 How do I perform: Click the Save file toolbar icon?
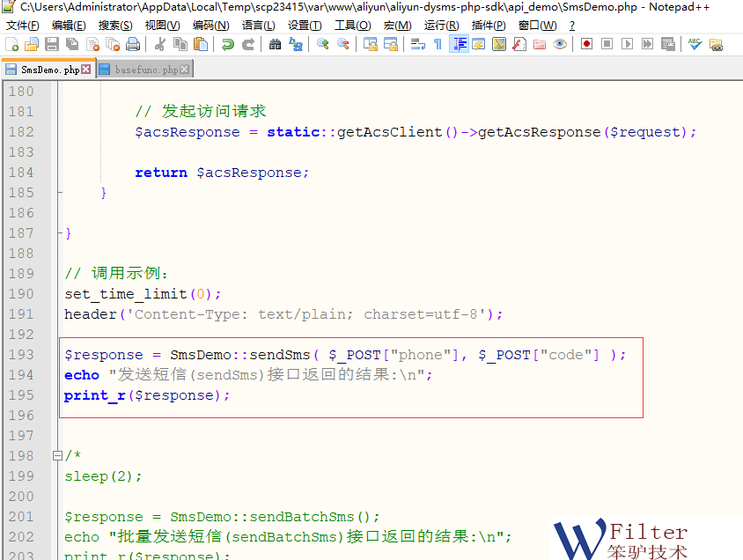52,44
